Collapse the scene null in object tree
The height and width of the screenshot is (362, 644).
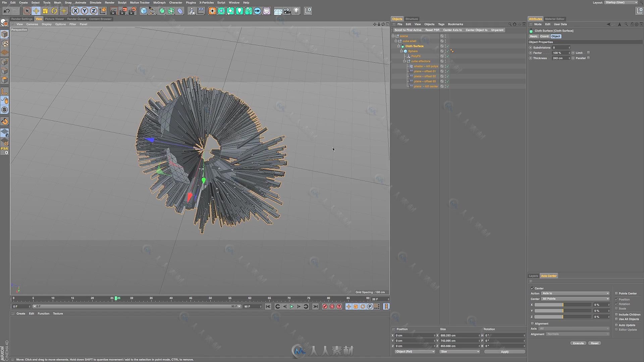393,36
